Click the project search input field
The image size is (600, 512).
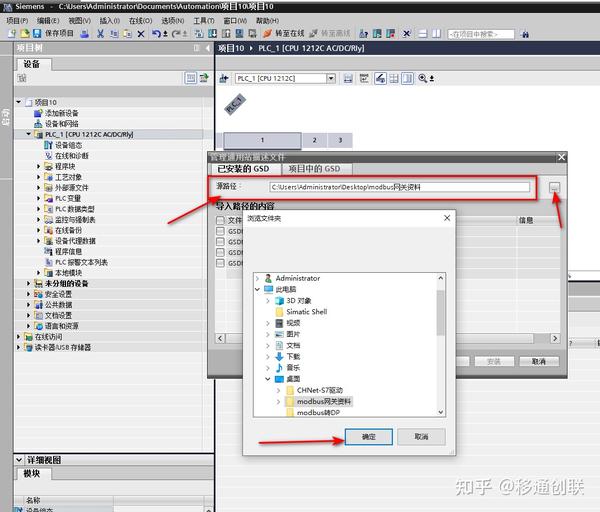pyautogui.click(x=481, y=34)
